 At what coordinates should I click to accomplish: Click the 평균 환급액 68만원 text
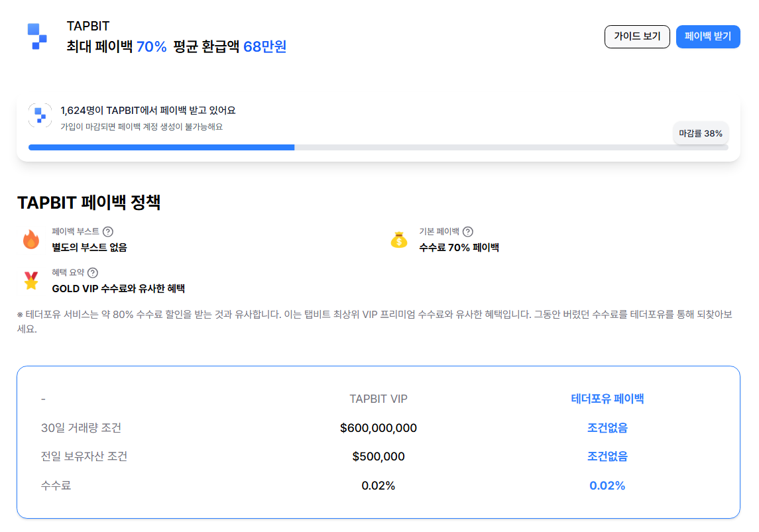(x=230, y=47)
